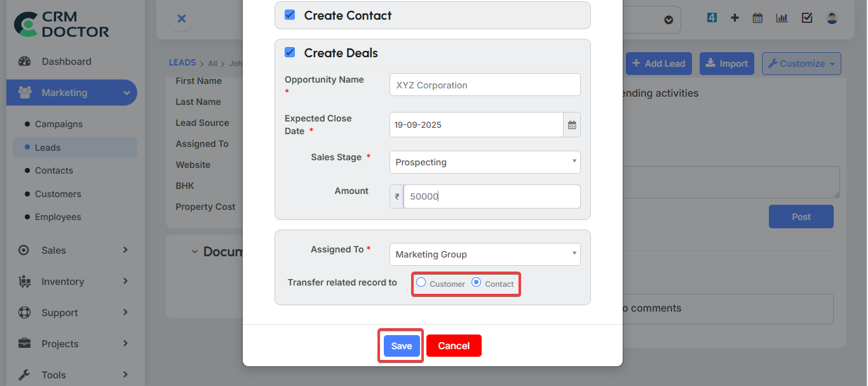868x386 pixels.
Task: Open the Assigned To dropdown
Action: 484,254
